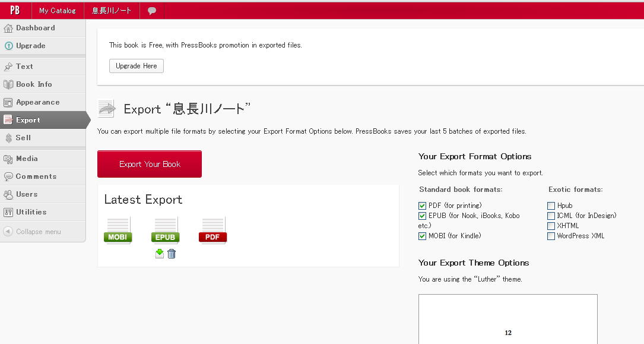The width and height of the screenshot is (644, 344).
Task: Click the Export page heading arrow icon
Action: pyautogui.click(x=107, y=109)
